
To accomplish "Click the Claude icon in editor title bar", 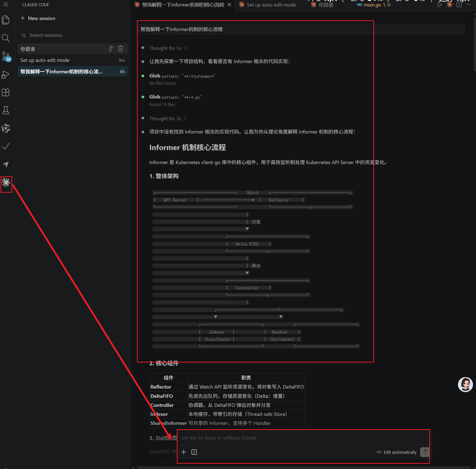I will pyautogui.click(x=449, y=5).
